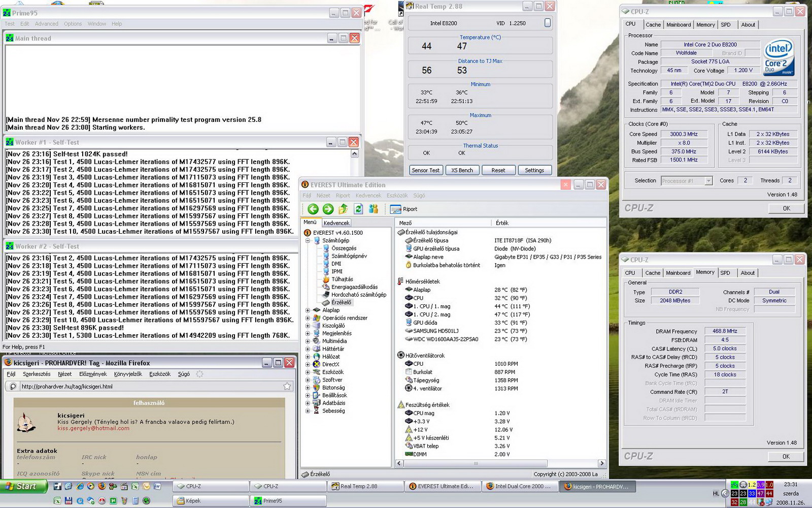The image size is (812, 508).
Task: Open Prime95 Options menu
Action: [73, 24]
